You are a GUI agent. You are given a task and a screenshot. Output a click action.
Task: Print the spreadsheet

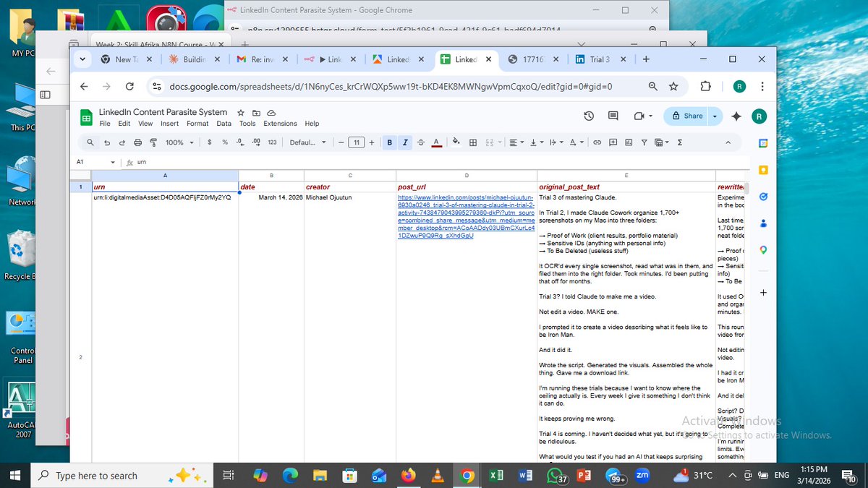138,142
